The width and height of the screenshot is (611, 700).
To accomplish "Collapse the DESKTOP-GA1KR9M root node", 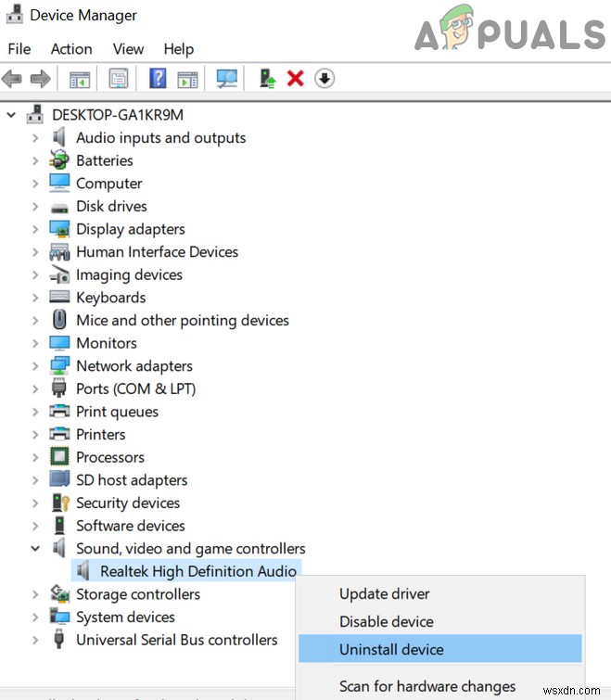I will [x=11, y=115].
